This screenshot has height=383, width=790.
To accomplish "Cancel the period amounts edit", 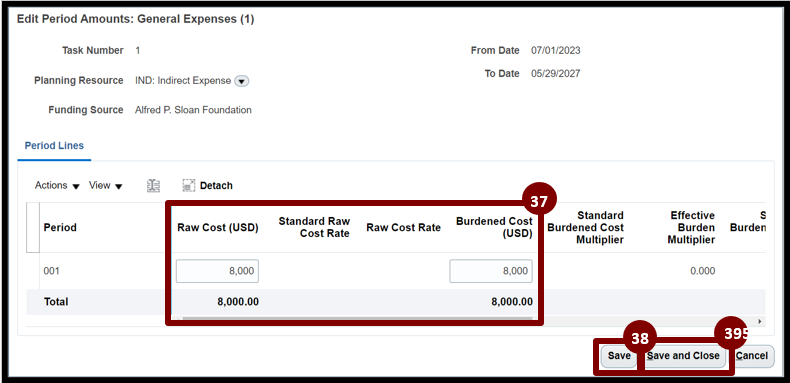I will tap(752, 356).
